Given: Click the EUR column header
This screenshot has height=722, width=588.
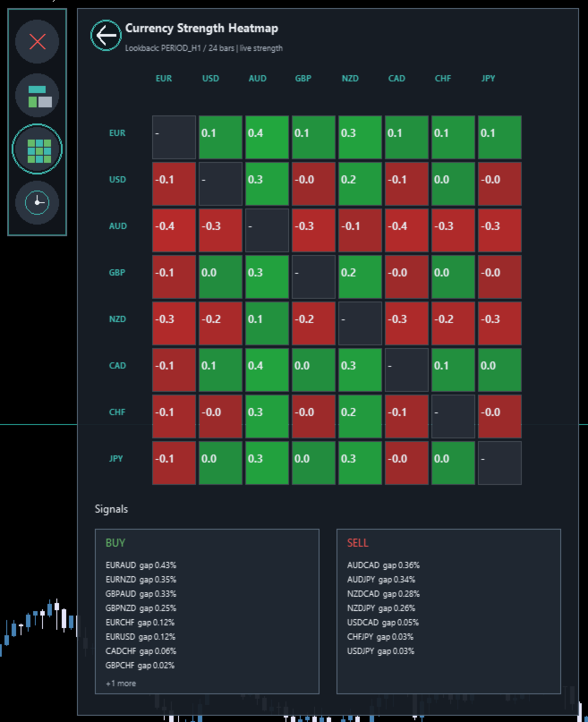Looking at the screenshot, I should pyautogui.click(x=164, y=78).
